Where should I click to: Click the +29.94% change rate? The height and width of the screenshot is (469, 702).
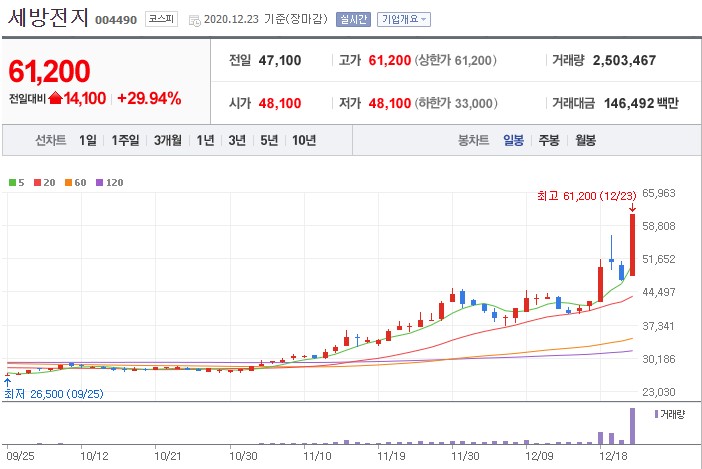[150, 98]
